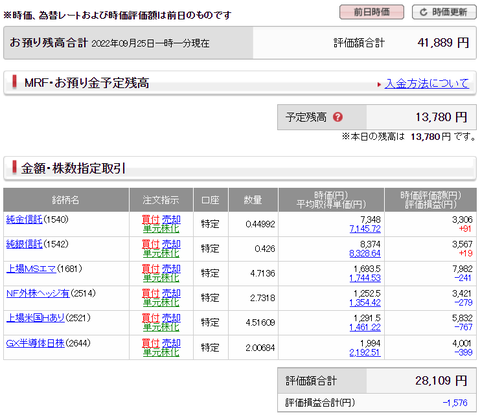Open average cost 7,145.72 link

coord(365,229)
